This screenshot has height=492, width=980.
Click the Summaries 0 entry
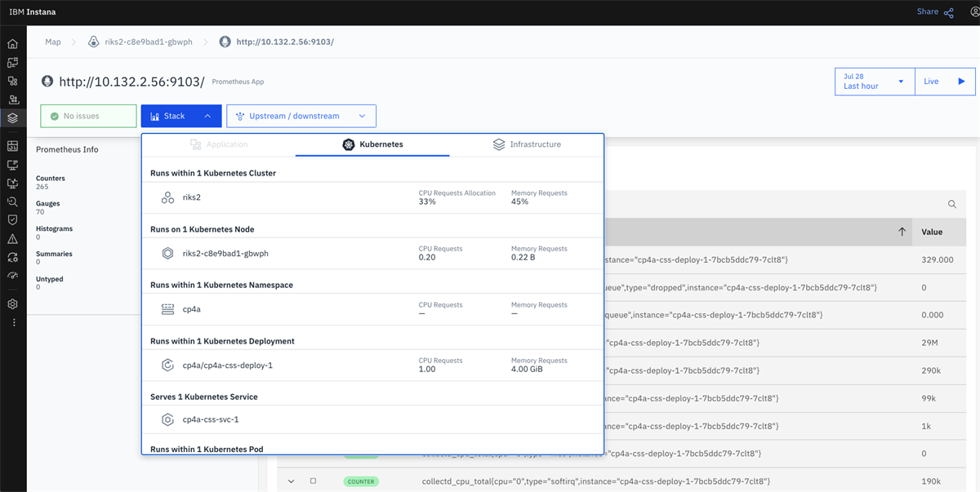(x=54, y=258)
